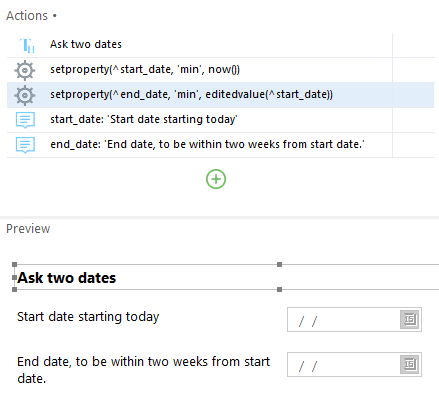Click question icon next to start_date action

click(x=25, y=120)
